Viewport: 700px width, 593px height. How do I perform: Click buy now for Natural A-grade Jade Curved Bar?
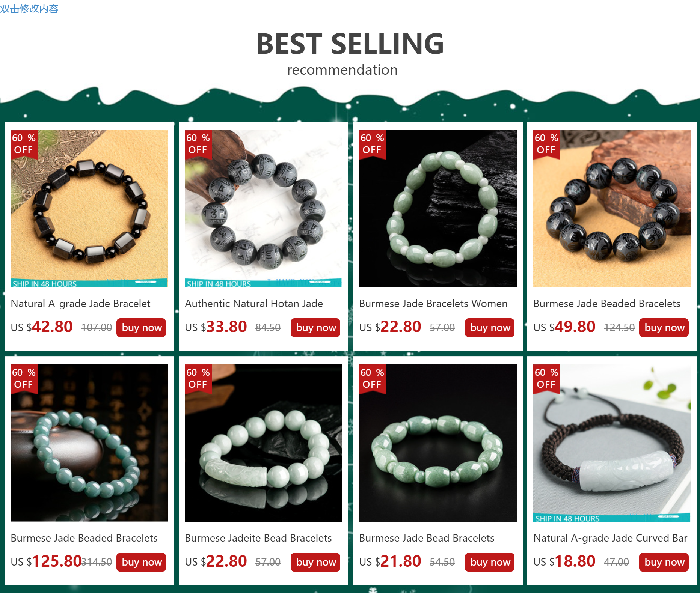click(664, 562)
